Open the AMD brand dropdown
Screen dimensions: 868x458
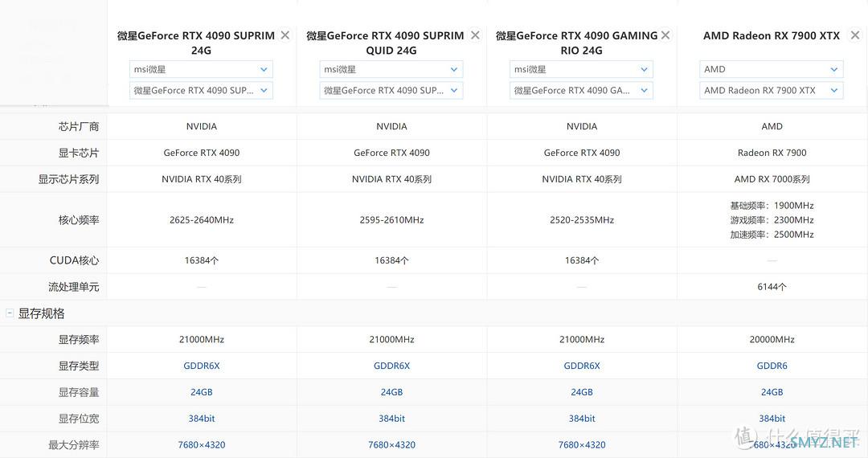[772, 69]
